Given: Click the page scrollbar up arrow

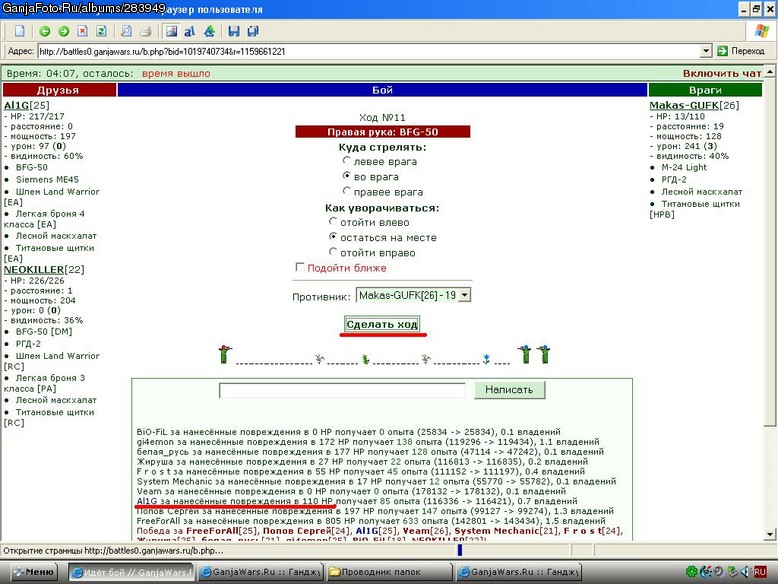Looking at the screenshot, I should 770,72.
